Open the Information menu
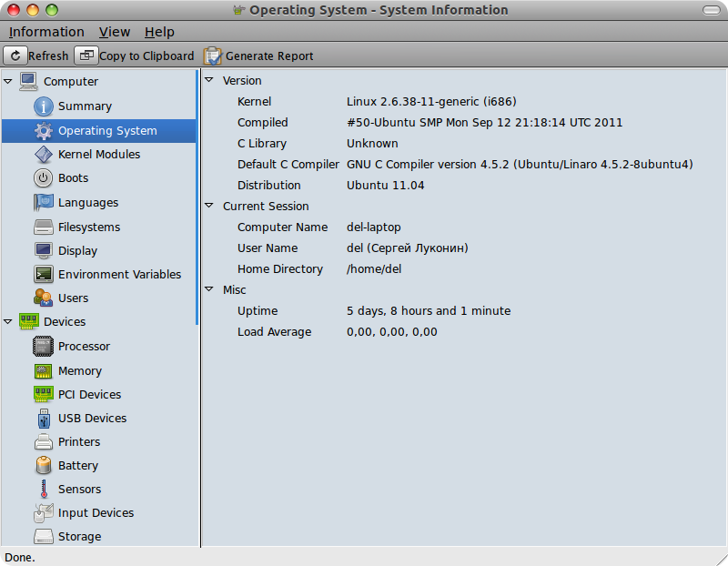This screenshot has height=566, width=728. (x=46, y=32)
